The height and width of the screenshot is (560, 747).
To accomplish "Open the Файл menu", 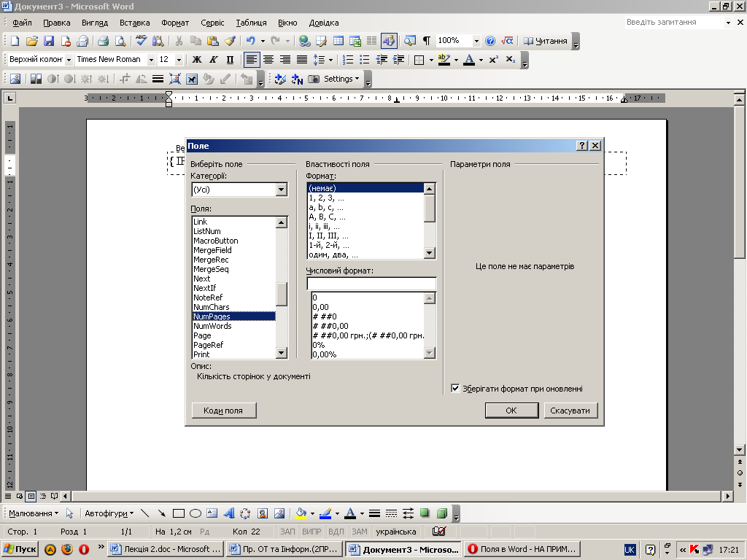I will [22, 23].
